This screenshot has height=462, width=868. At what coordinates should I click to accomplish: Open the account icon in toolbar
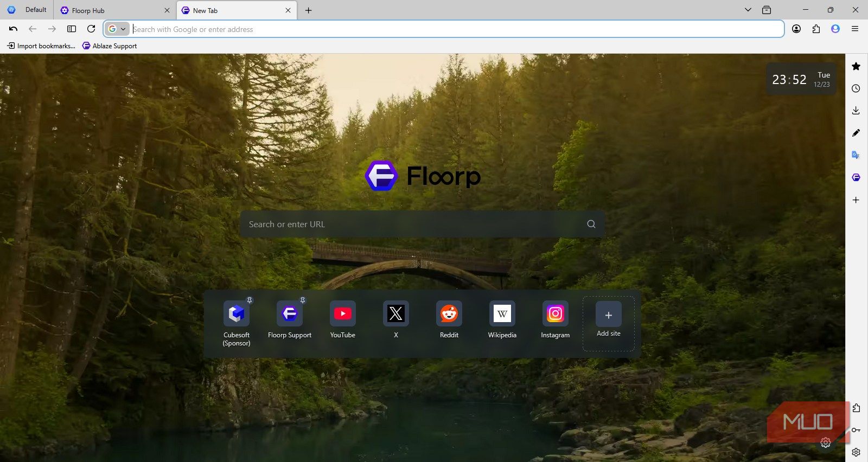click(x=796, y=29)
